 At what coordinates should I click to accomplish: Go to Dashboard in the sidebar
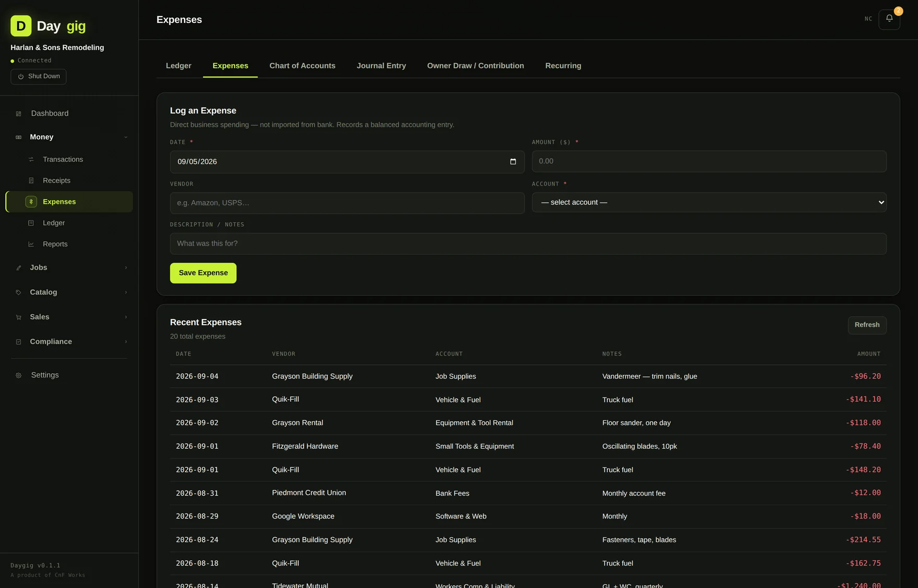point(50,114)
